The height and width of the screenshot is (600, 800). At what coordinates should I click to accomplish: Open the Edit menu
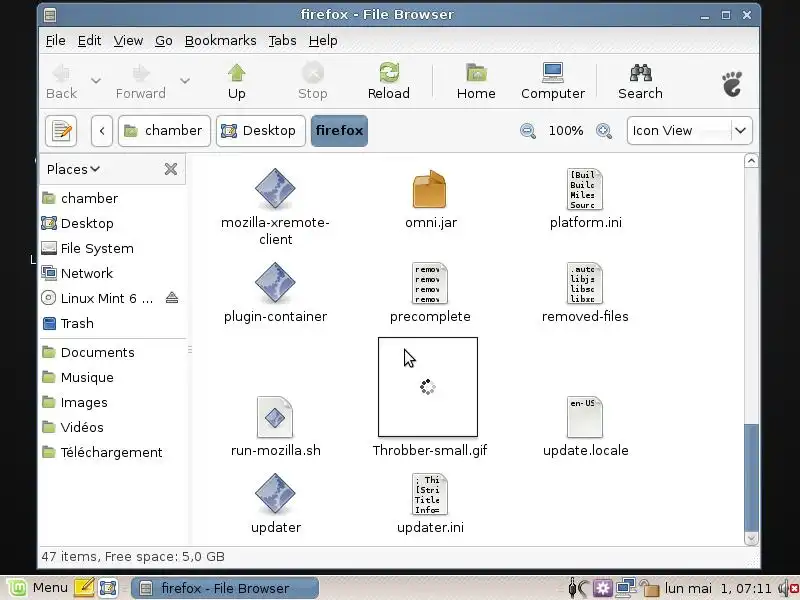pos(89,40)
